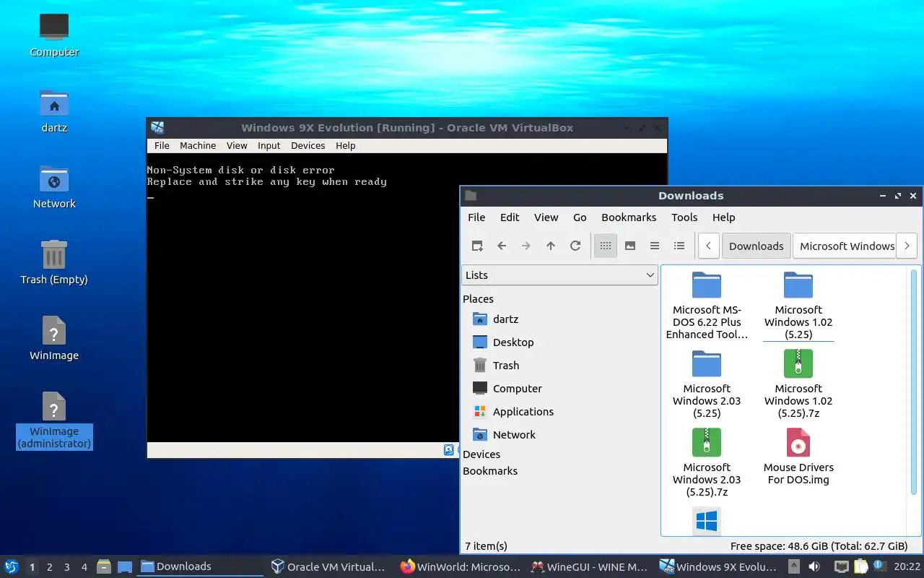
Task: Switch to workspace 3 in the pager
Action: (67, 567)
